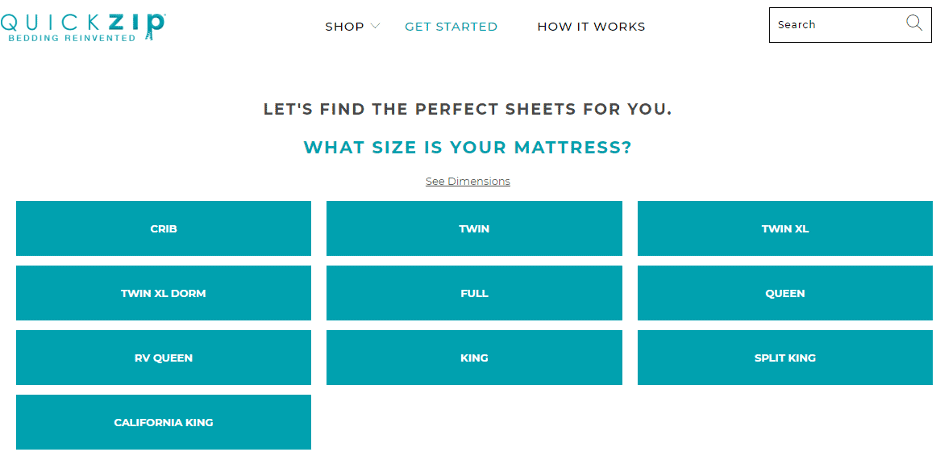This screenshot has height=452, width=936.
Task: Choose the Twin mattress size
Action: click(x=474, y=229)
